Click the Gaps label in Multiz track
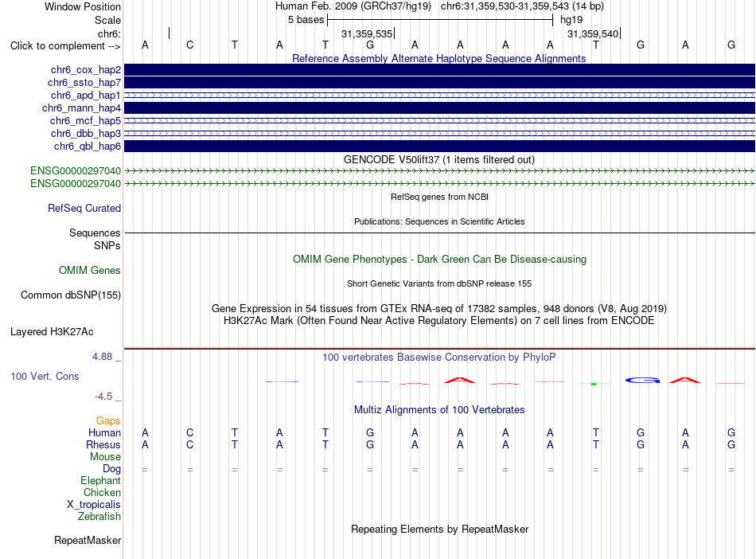 click(x=108, y=421)
